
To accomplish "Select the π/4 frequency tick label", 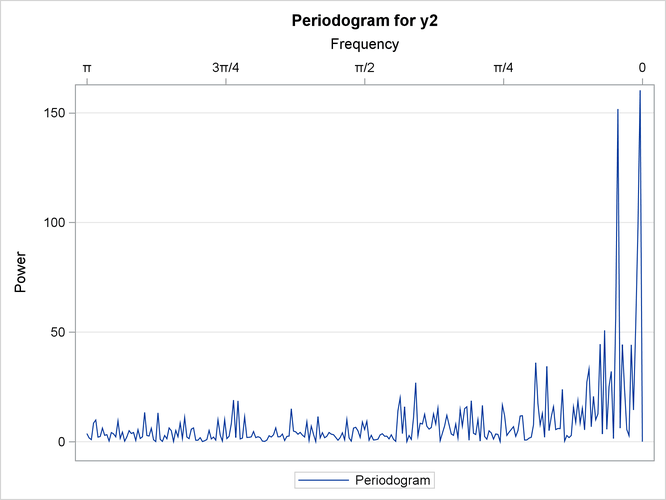I will pyautogui.click(x=503, y=67).
